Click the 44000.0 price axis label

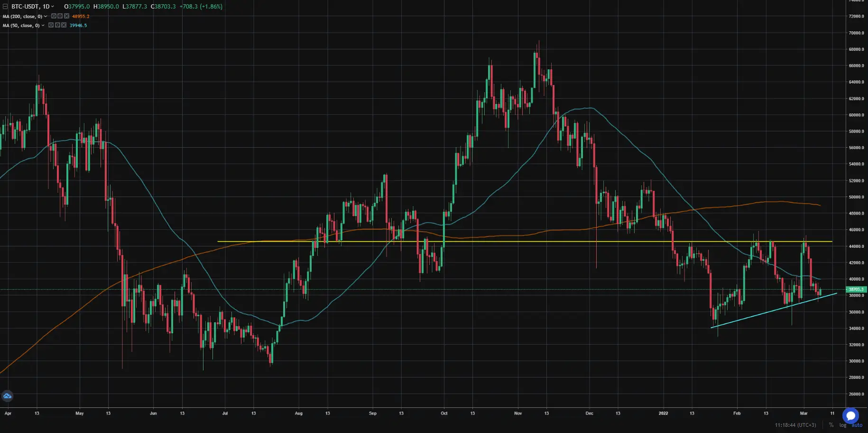pyautogui.click(x=856, y=246)
